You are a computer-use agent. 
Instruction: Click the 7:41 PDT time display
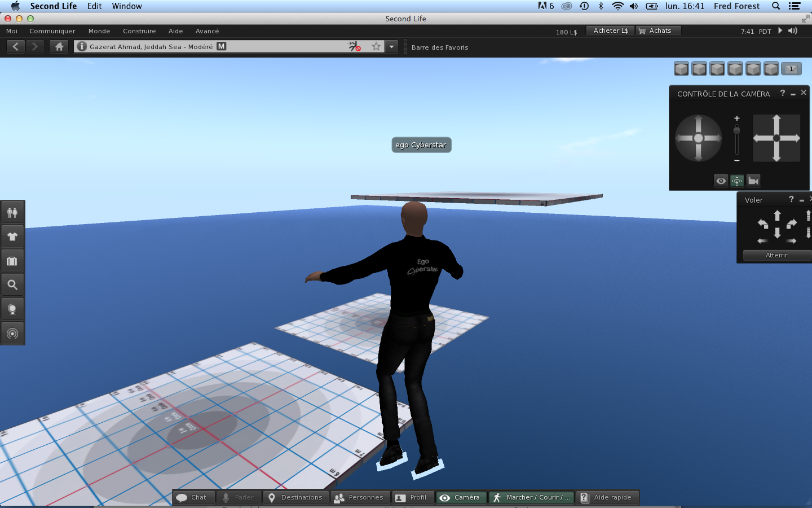(756, 32)
